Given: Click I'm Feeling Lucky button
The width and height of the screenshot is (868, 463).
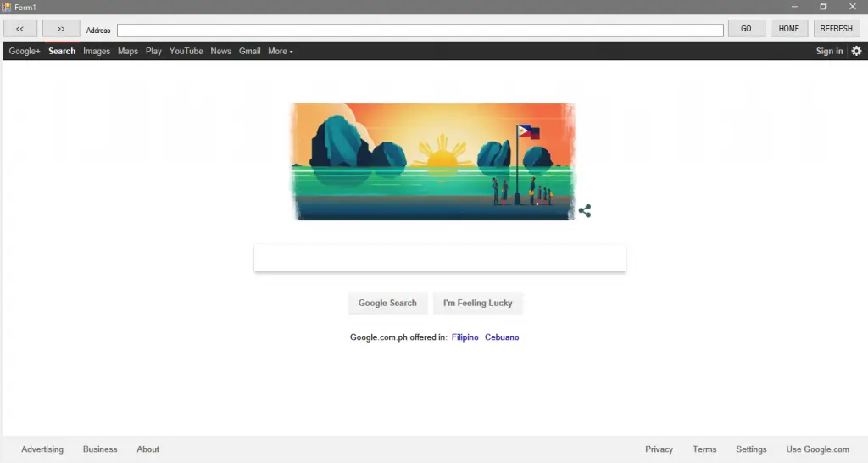Looking at the screenshot, I should point(478,303).
